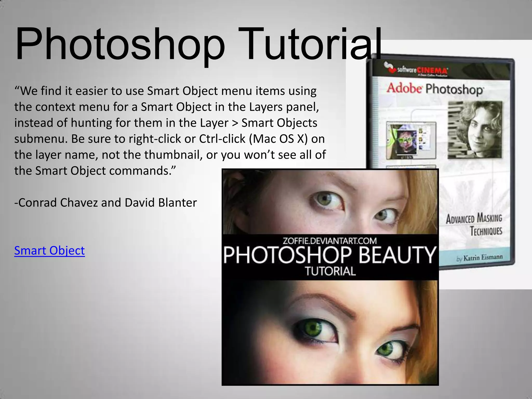This screenshot has height=399, width=532.
Task: Click the "by Katrin Eismann" author credit
Action: [480, 258]
